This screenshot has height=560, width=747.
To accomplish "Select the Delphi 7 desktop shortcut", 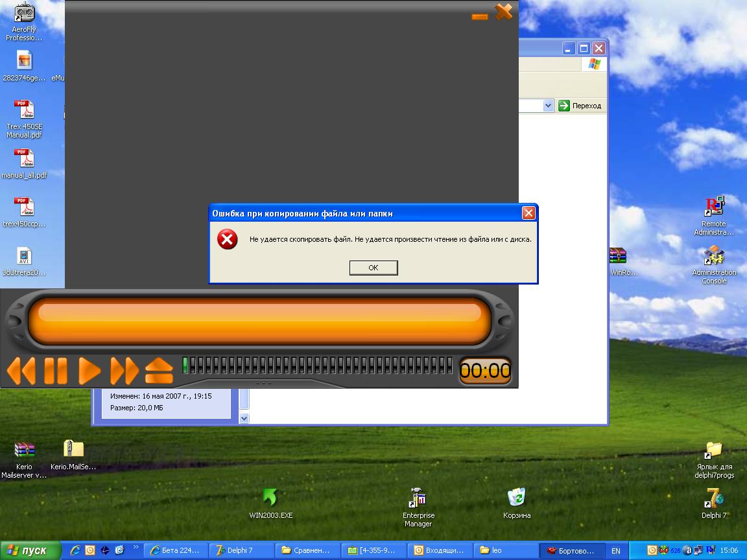I will pos(714,504).
